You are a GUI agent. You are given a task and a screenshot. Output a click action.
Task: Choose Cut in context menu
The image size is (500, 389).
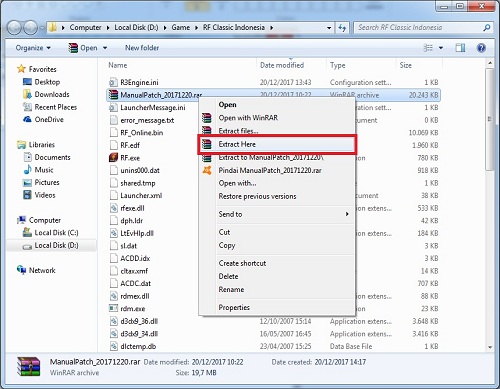(277, 232)
